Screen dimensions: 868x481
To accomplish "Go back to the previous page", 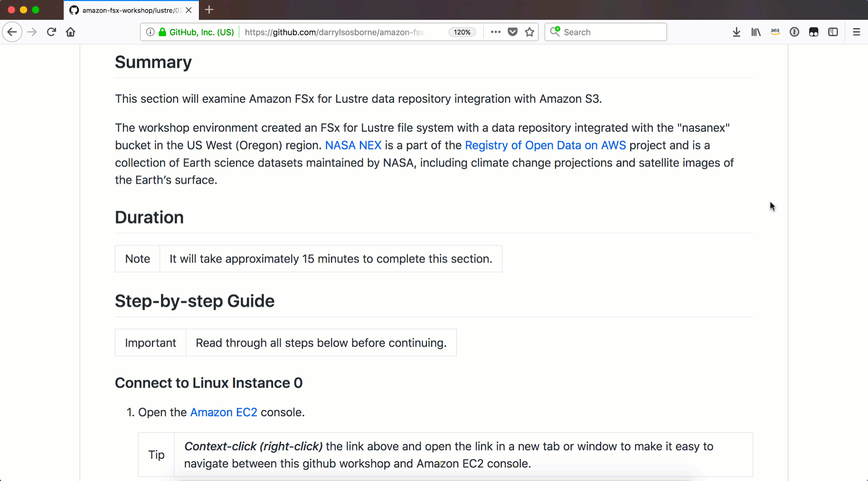I will 12,32.
